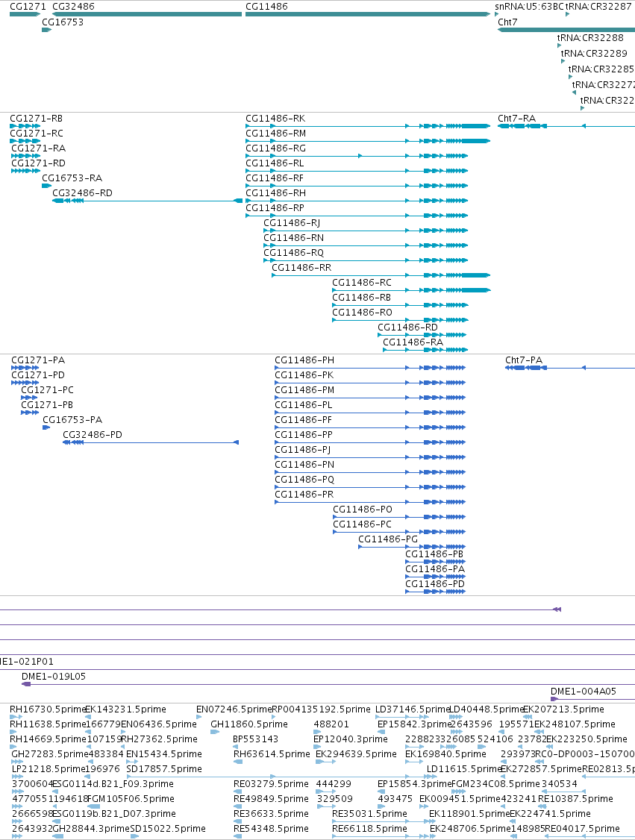Select the CG11486-RC transcript label
Screen dimensions: 635x840
362,282
